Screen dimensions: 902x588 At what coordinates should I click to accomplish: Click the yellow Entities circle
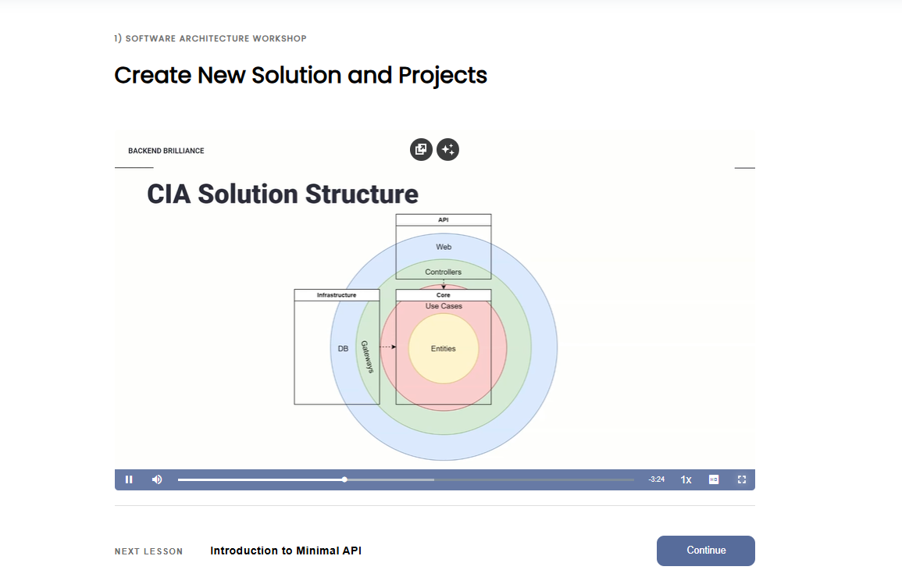(x=443, y=348)
